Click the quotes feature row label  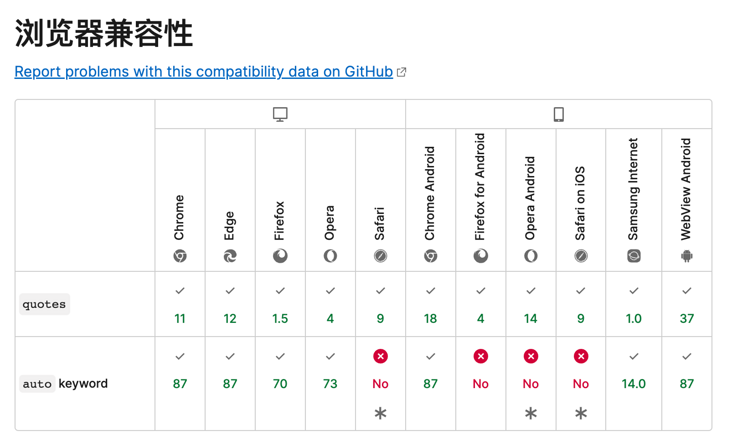click(x=44, y=304)
